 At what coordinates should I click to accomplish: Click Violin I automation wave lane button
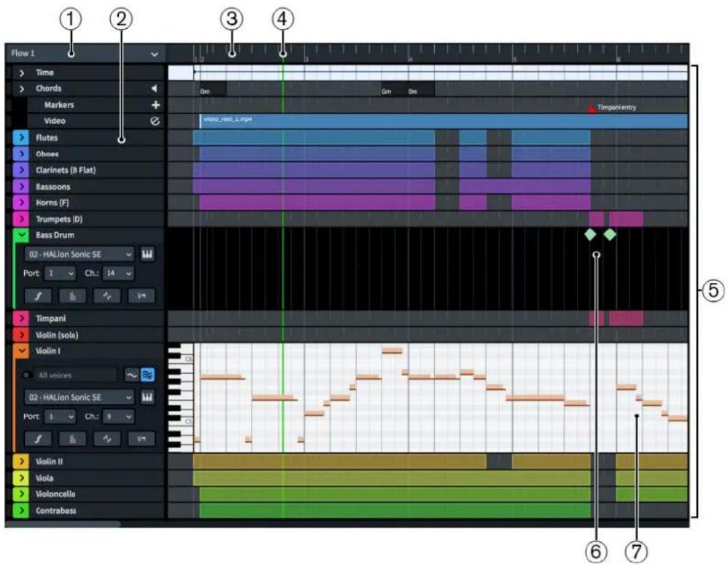point(107,439)
